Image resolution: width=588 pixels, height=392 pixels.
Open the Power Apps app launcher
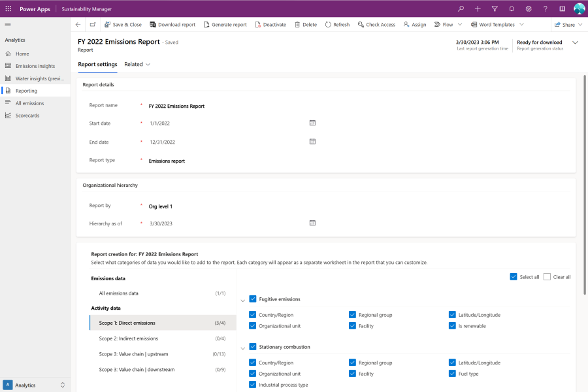click(x=8, y=9)
